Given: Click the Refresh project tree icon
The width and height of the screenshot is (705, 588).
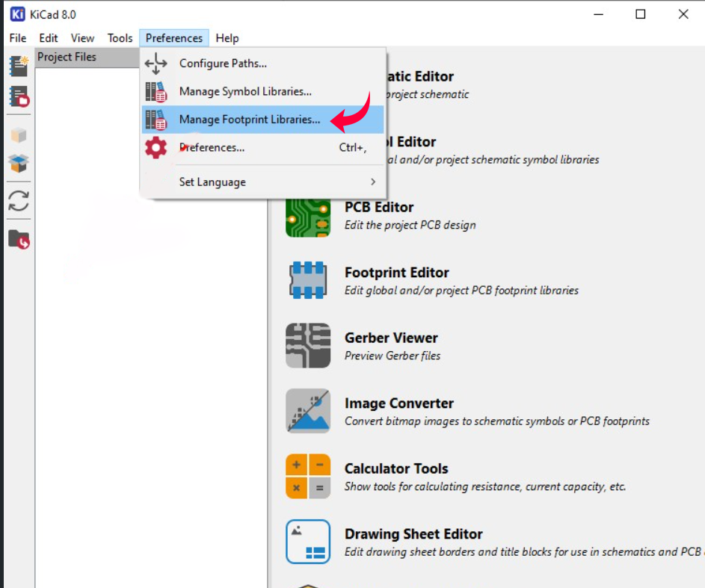Looking at the screenshot, I should [19, 201].
